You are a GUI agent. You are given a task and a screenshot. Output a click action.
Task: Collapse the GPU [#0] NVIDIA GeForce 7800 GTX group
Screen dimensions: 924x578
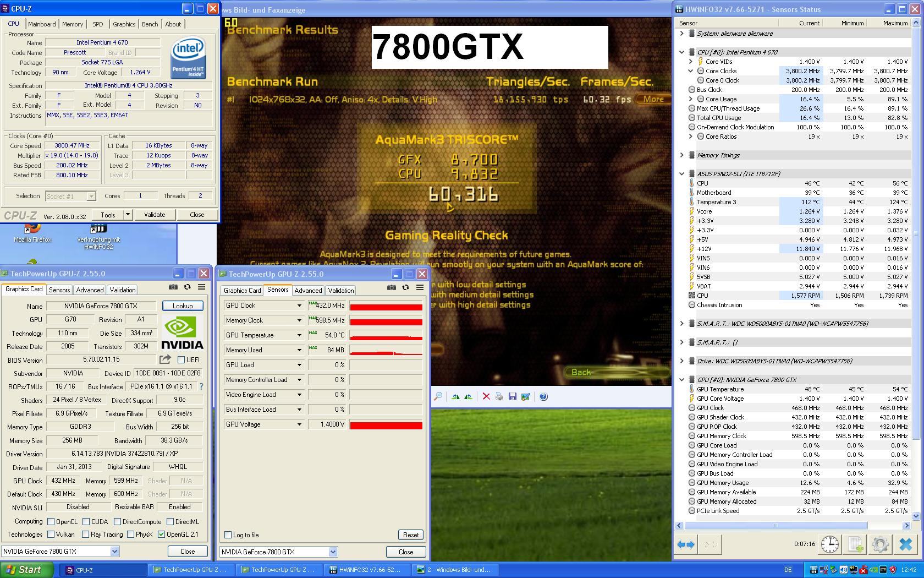point(681,380)
